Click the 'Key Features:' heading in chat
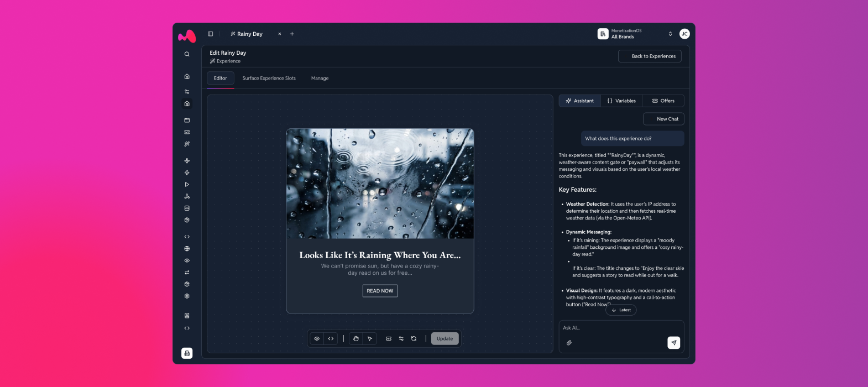This screenshot has height=387, width=868. [578, 190]
